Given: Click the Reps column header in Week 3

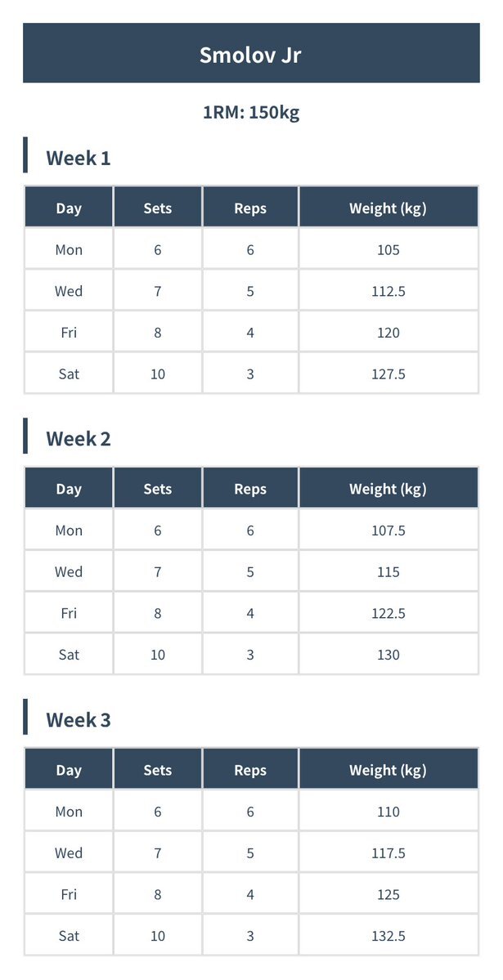Looking at the screenshot, I should (250, 769).
